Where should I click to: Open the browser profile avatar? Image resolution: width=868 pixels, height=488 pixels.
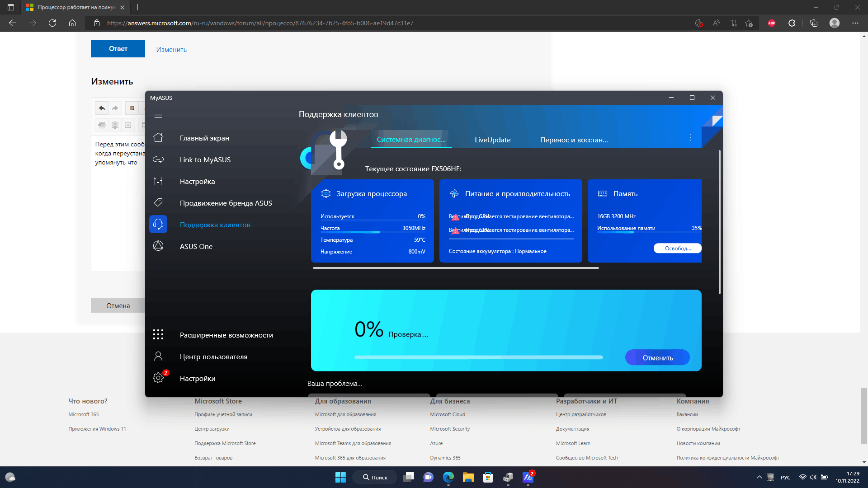pos(835,23)
